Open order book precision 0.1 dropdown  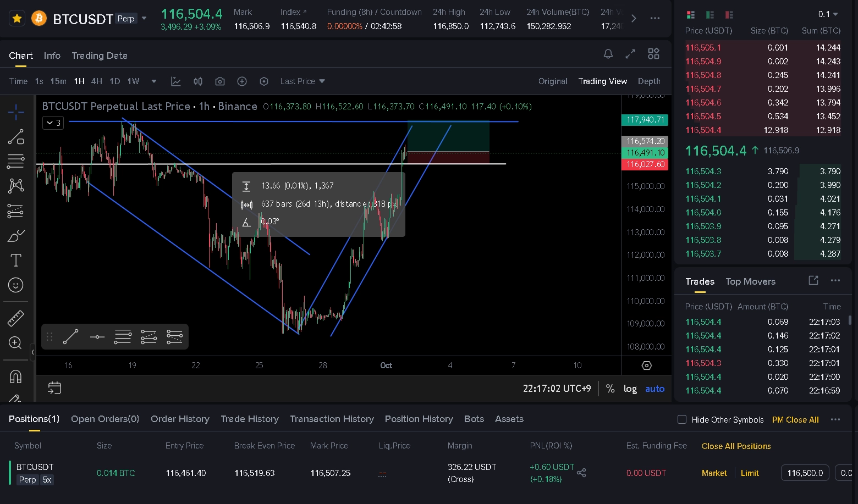pos(828,14)
